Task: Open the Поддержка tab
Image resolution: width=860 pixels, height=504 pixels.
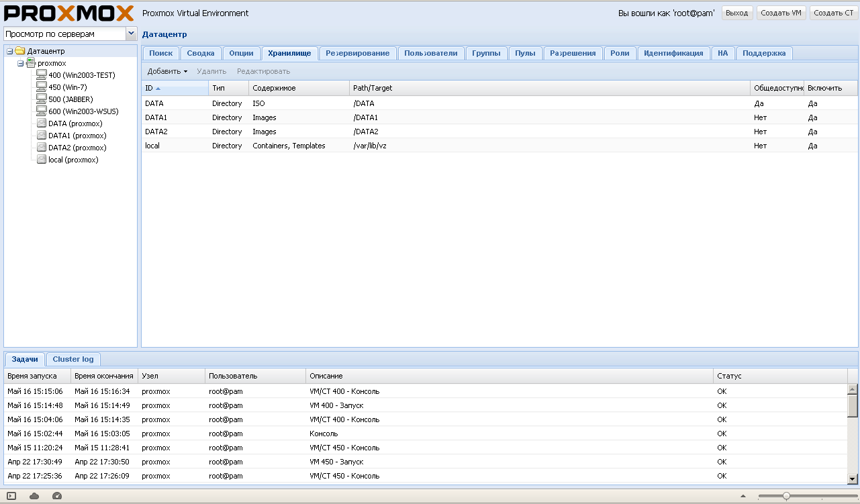Action: (764, 53)
